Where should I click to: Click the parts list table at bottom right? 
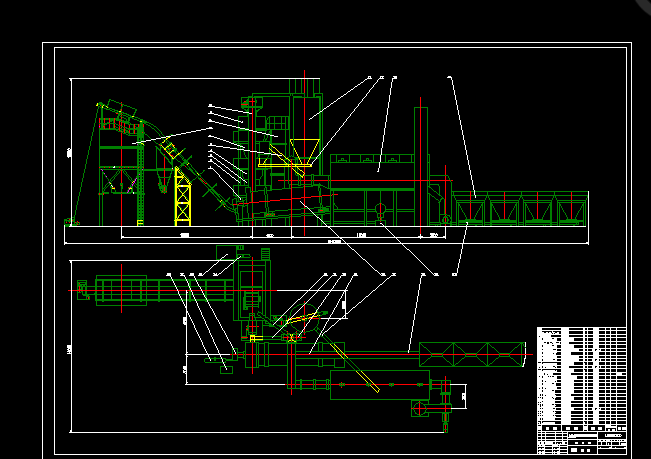tap(582, 379)
